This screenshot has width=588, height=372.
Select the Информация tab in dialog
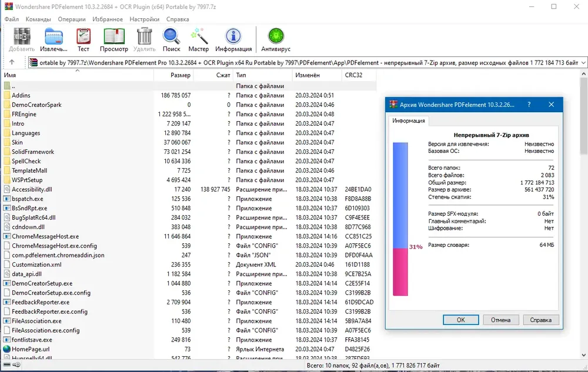[x=409, y=120]
